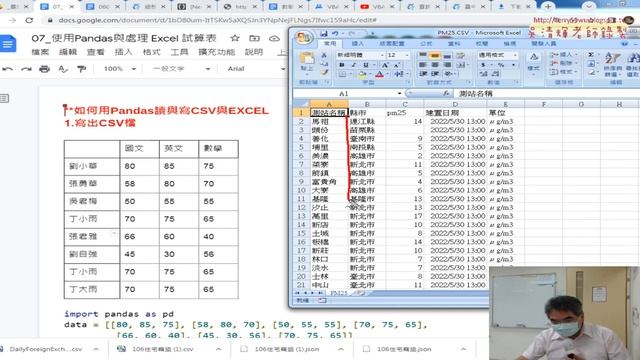Click the Percent Style button in Excel
The image size is (640, 360).
click(501, 65)
